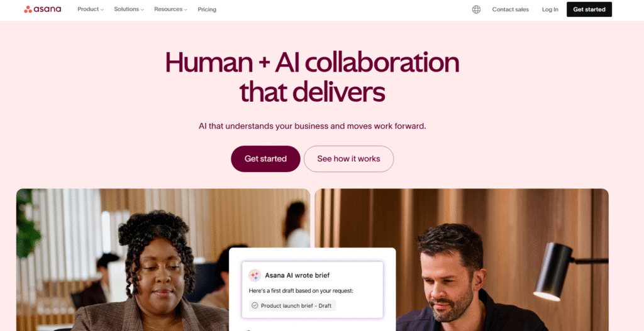The width and height of the screenshot is (644, 331).
Task: Click the maroon Get started hero button
Action: click(x=265, y=159)
